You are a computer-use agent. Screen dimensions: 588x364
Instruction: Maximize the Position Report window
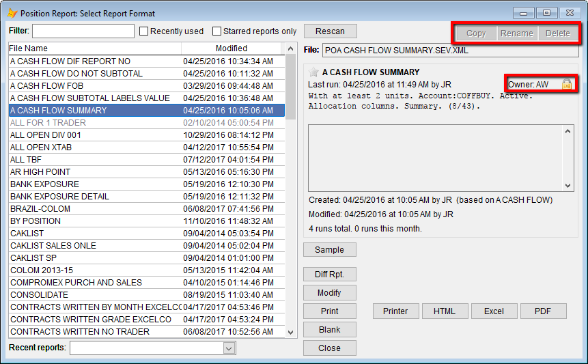pyautogui.click(x=547, y=13)
